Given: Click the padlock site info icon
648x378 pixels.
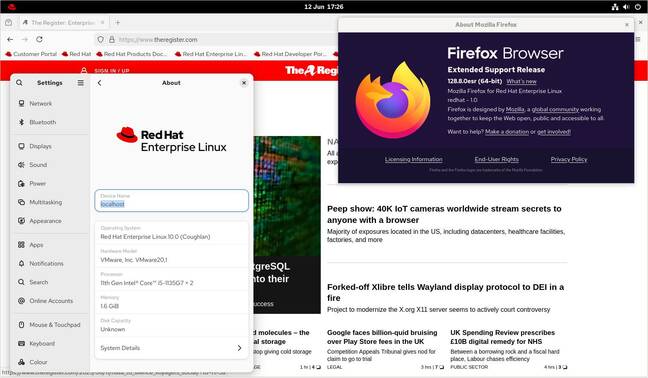Looking at the screenshot, I should 112,40.
